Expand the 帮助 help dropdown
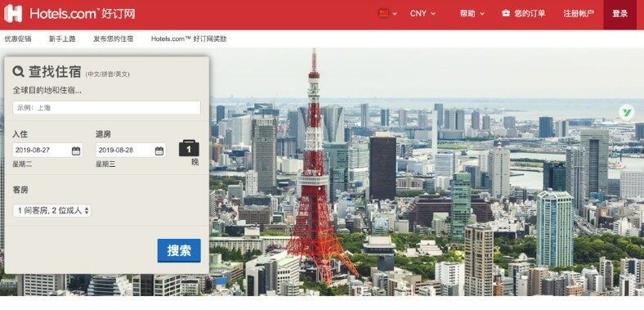This screenshot has width=644, height=310. point(472,14)
